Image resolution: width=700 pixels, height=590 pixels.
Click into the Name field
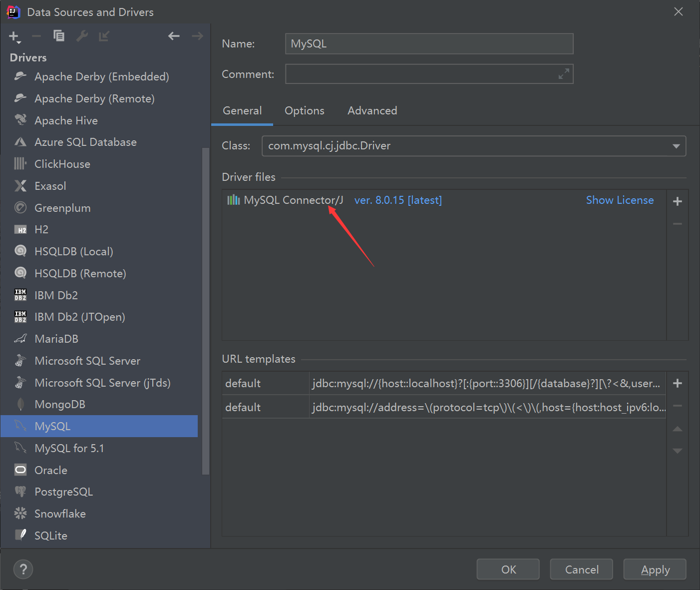[x=429, y=43]
